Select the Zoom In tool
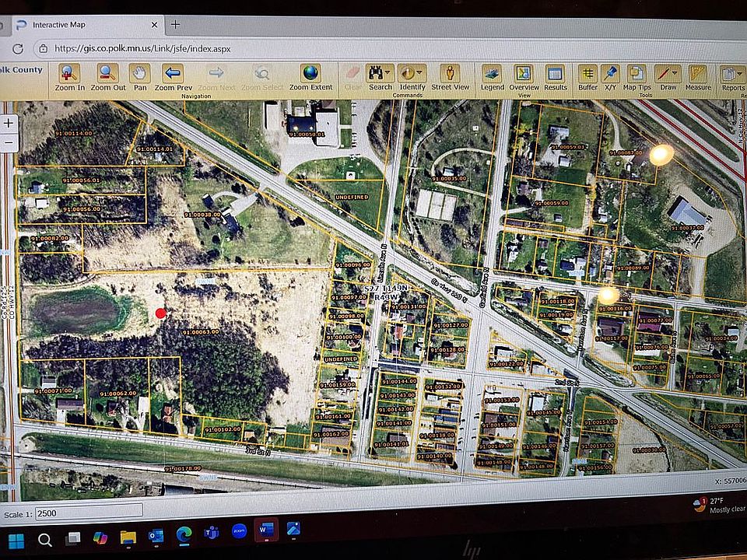Screen dimensions: 747x560 click(69, 77)
